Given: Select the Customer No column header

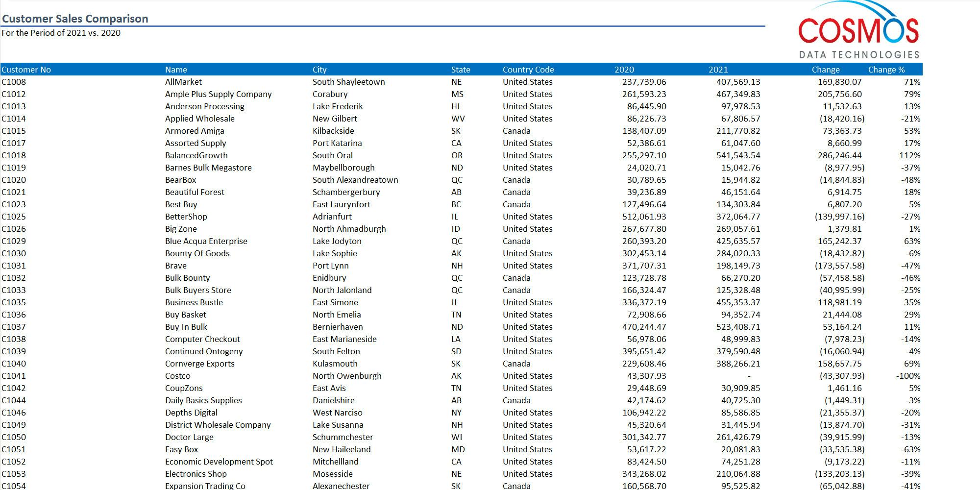Looking at the screenshot, I should point(26,70).
